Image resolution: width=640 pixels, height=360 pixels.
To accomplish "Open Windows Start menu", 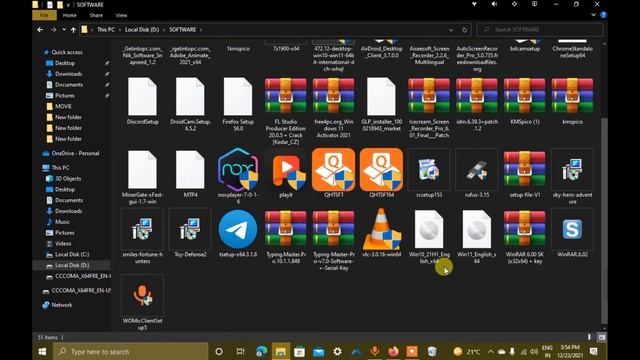I will 42,351.
